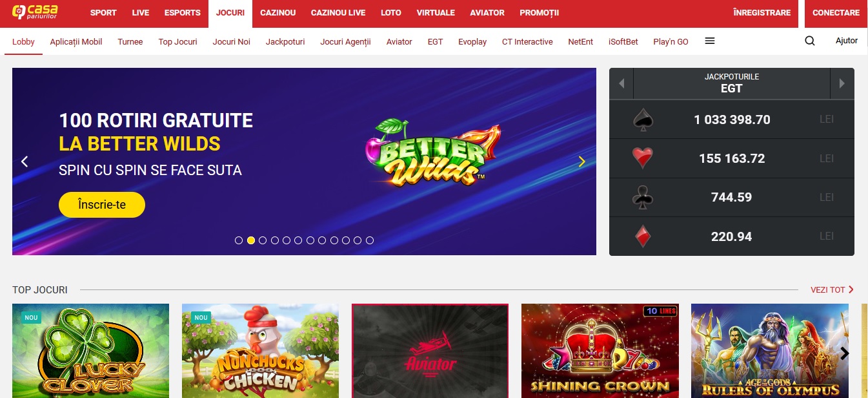The width and height of the screenshot is (868, 398).
Task: Open the hamburger menu for more providers
Action: pos(710,41)
